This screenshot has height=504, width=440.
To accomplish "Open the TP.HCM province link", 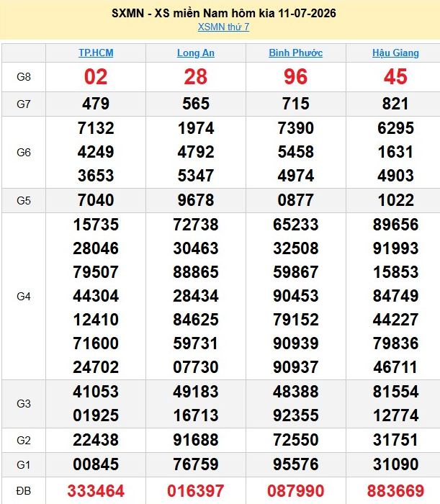I will pyautogui.click(x=96, y=53).
